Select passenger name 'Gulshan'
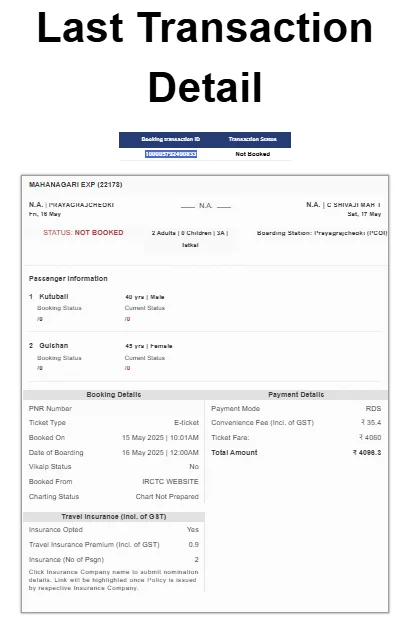Image resolution: width=403 pixels, height=633 pixels. click(54, 346)
